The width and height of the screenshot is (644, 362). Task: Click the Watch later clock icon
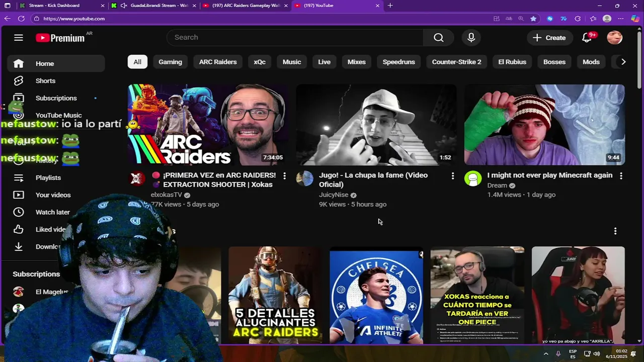(x=19, y=212)
